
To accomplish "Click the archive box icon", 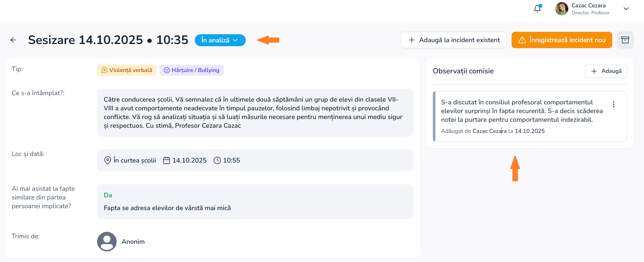I will (625, 40).
